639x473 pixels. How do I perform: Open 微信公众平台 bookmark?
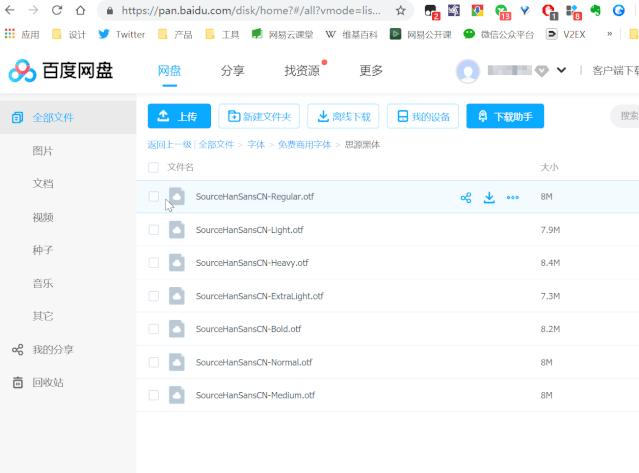(x=499, y=35)
